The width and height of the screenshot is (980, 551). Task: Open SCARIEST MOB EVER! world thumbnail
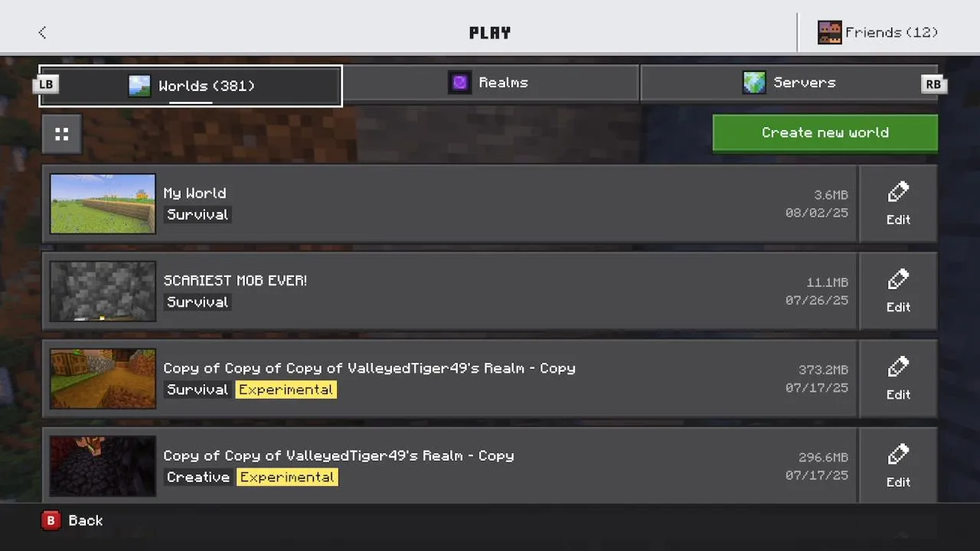tap(103, 291)
